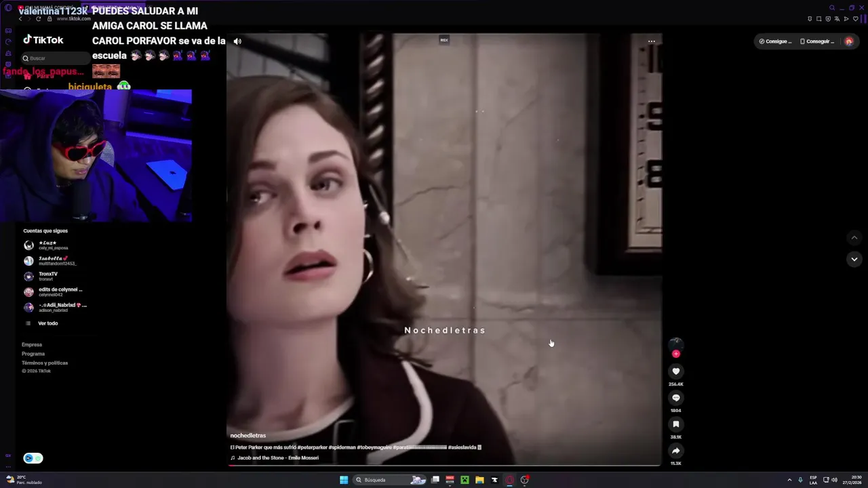The width and height of the screenshot is (868, 488).
Task: Click the Conseguir app button
Action: click(817, 41)
